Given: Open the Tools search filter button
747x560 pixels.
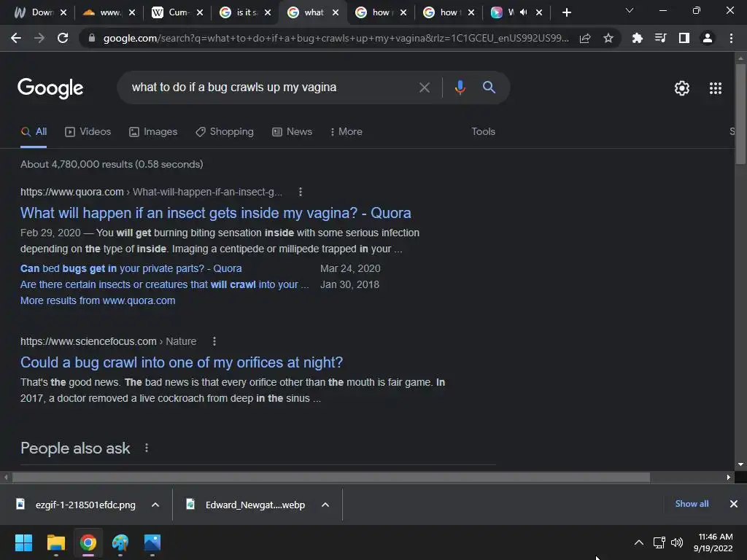Looking at the screenshot, I should point(483,132).
